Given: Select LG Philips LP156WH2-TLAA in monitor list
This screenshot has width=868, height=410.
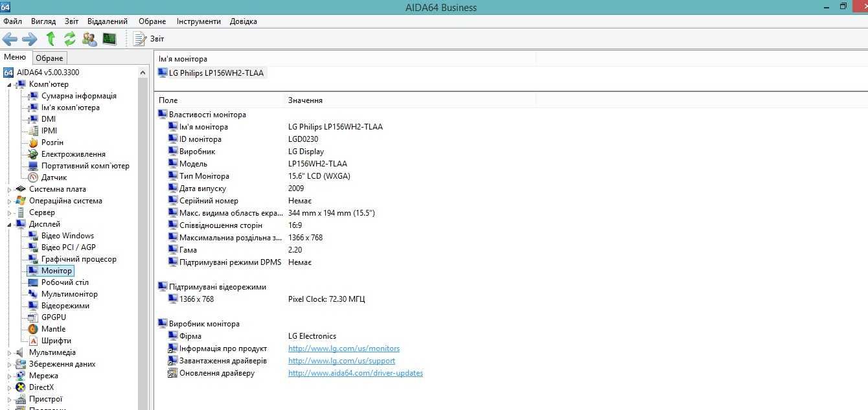Looking at the screenshot, I should coord(211,73).
